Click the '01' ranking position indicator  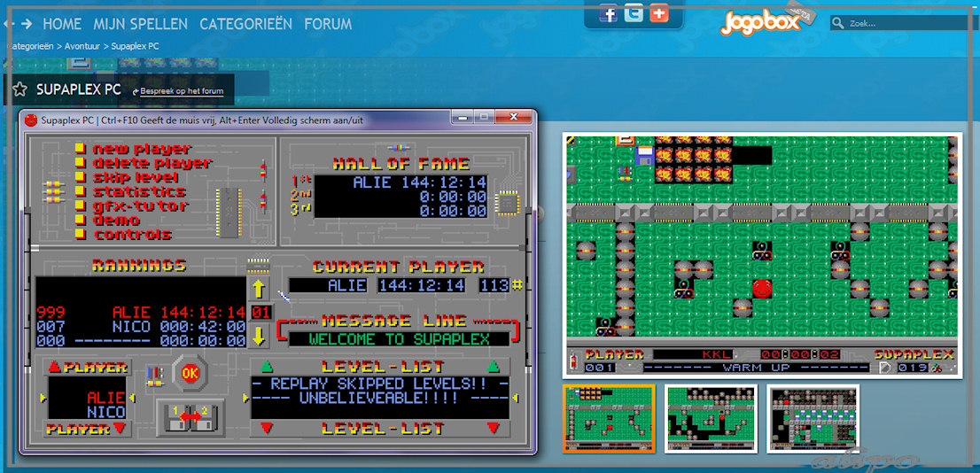260,312
